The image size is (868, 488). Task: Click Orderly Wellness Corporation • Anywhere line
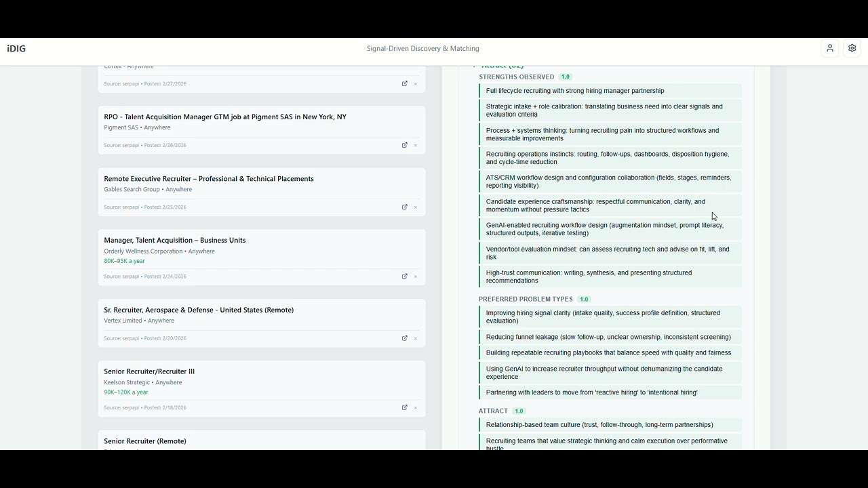point(159,251)
